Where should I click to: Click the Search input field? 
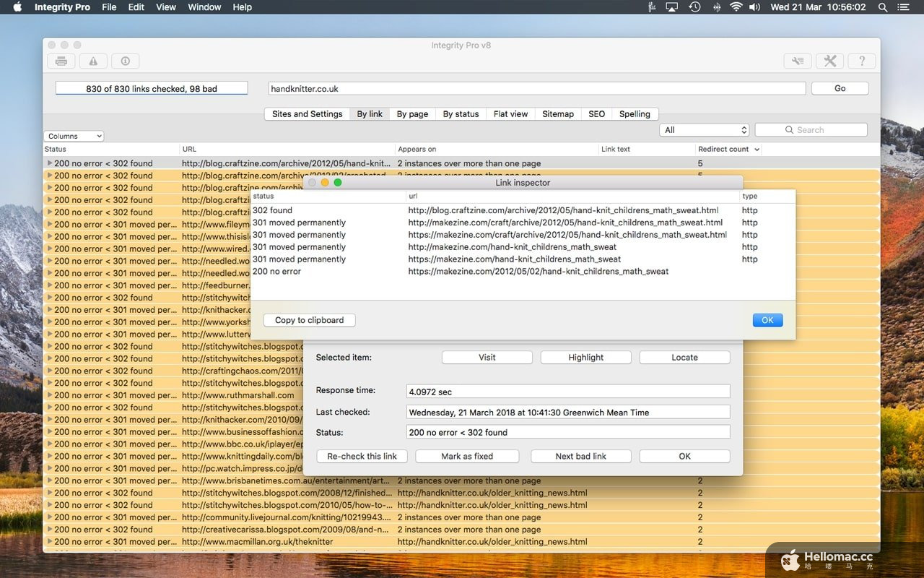click(811, 130)
